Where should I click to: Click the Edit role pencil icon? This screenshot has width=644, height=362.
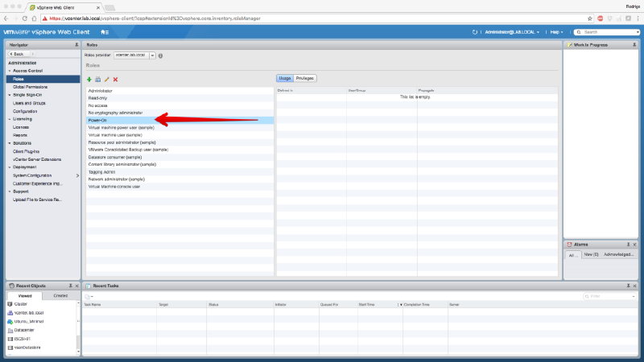tap(107, 80)
